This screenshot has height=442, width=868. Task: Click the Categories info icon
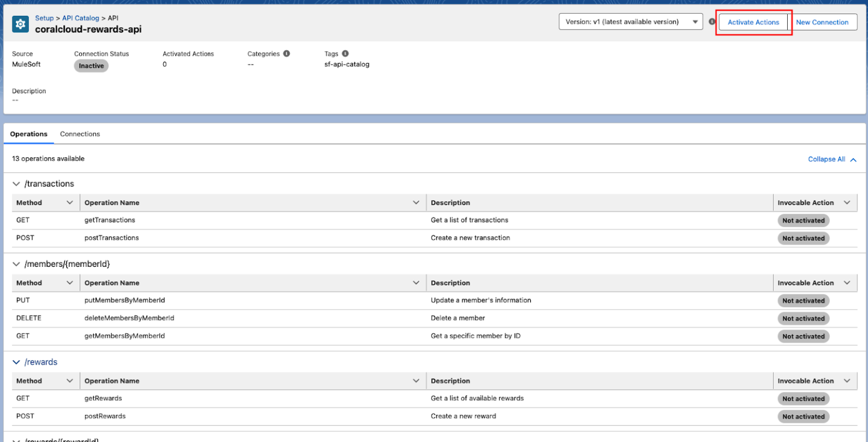[286, 53]
